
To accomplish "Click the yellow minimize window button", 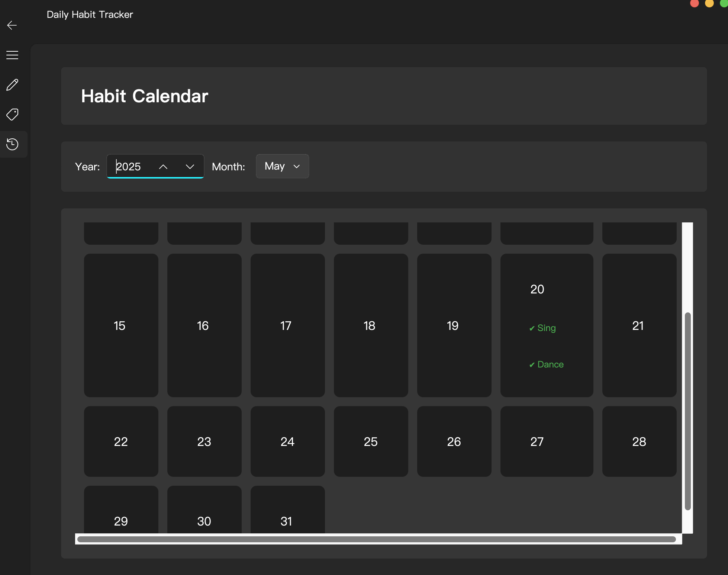I will (x=709, y=3).
